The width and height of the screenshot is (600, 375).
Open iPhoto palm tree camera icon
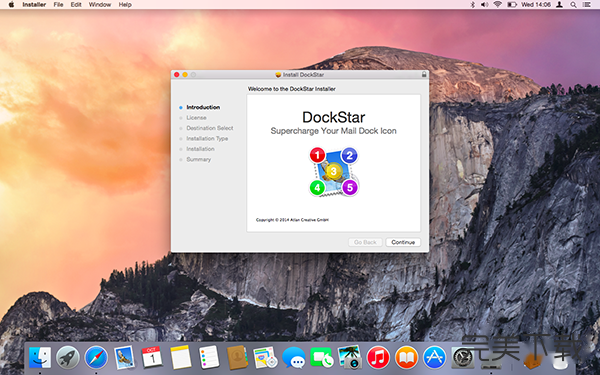350,357
